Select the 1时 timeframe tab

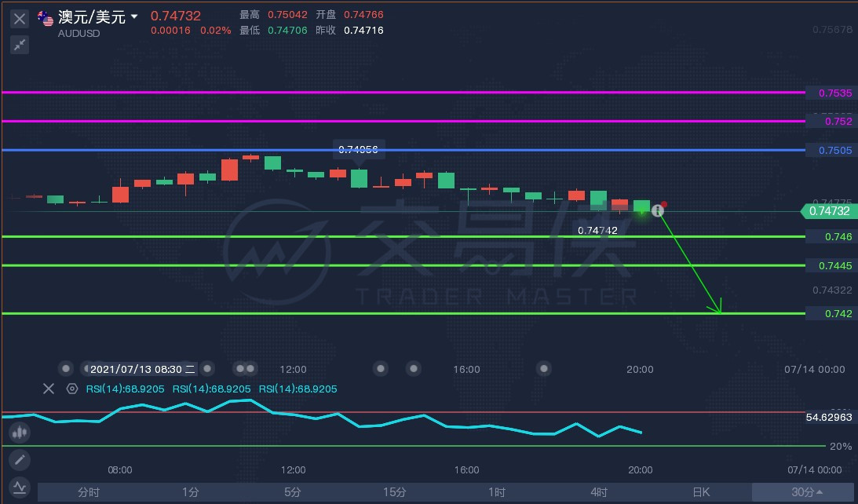(497, 492)
